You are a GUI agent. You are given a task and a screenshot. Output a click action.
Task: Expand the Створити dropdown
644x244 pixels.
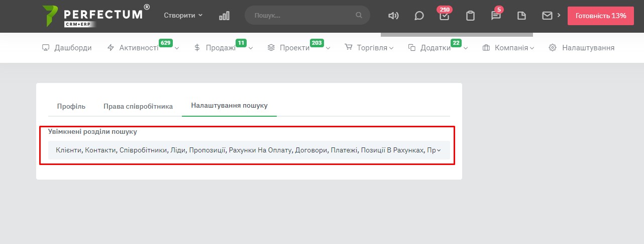pyautogui.click(x=183, y=15)
